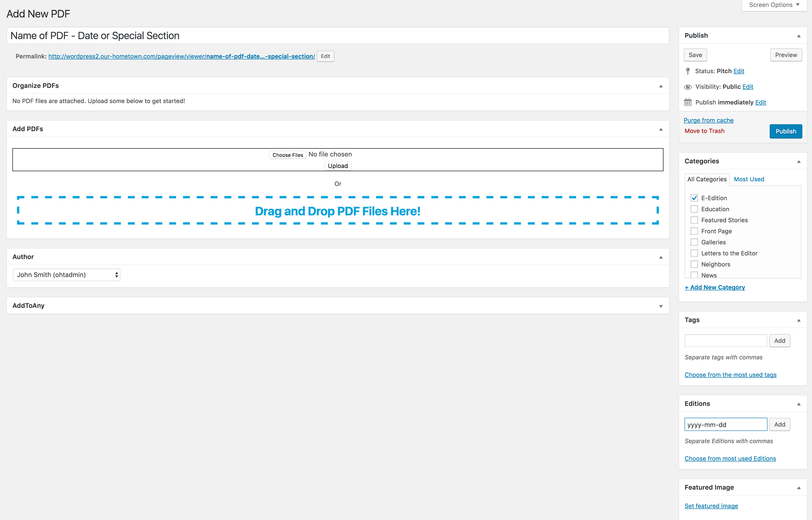812x520 pixels.
Task: Click the 'No file chosen' text
Action: coord(330,154)
